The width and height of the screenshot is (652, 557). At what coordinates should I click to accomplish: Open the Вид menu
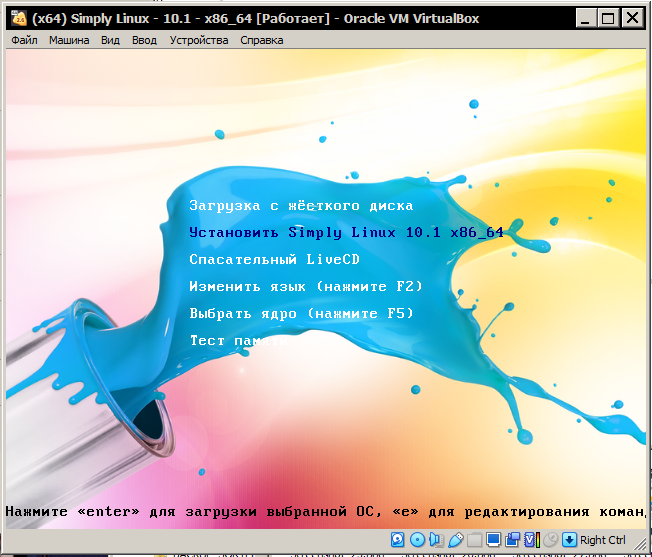[110, 40]
